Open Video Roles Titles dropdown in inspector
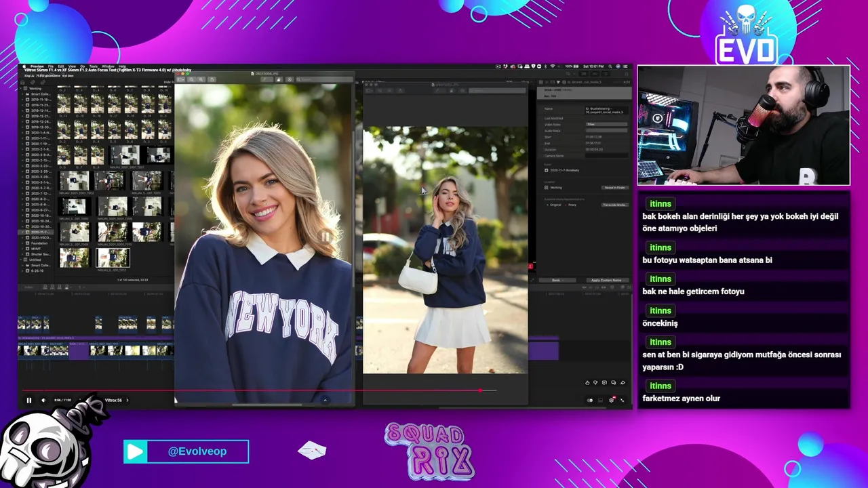Viewport: 868px width, 488px height. [x=606, y=124]
